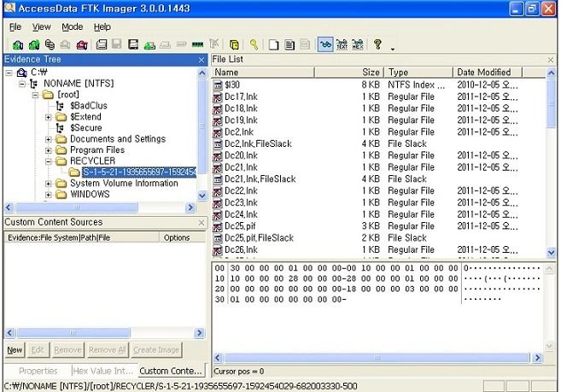Expand the Documents and Settings node
This screenshot has height=392, width=561.
(x=49, y=139)
